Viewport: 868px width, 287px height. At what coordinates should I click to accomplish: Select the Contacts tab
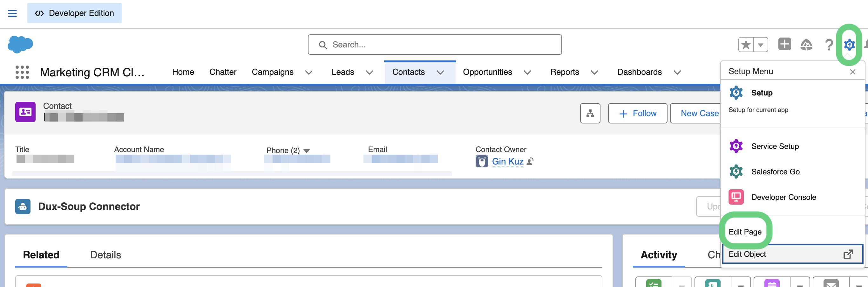(x=408, y=72)
